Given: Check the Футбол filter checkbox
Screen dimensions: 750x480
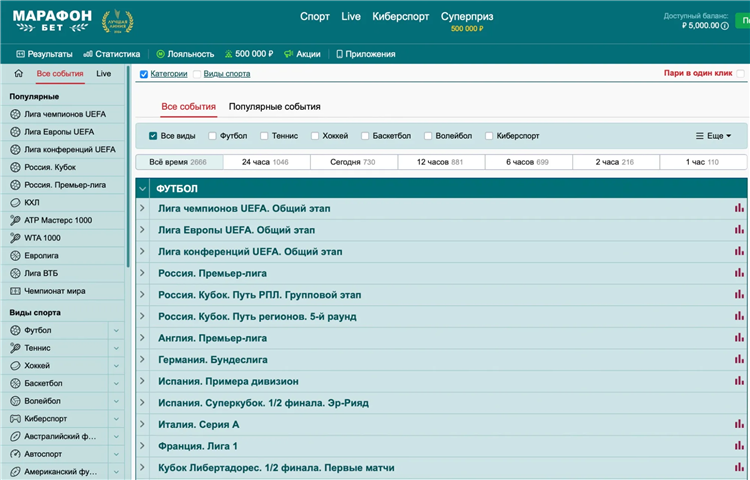Looking at the screenshot, I should [212, 136].
